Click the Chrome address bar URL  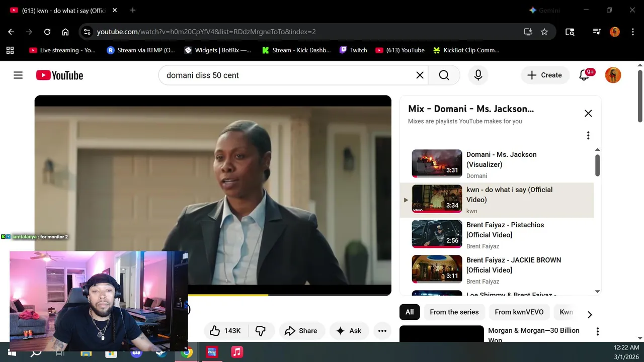[x=206, y=32]
